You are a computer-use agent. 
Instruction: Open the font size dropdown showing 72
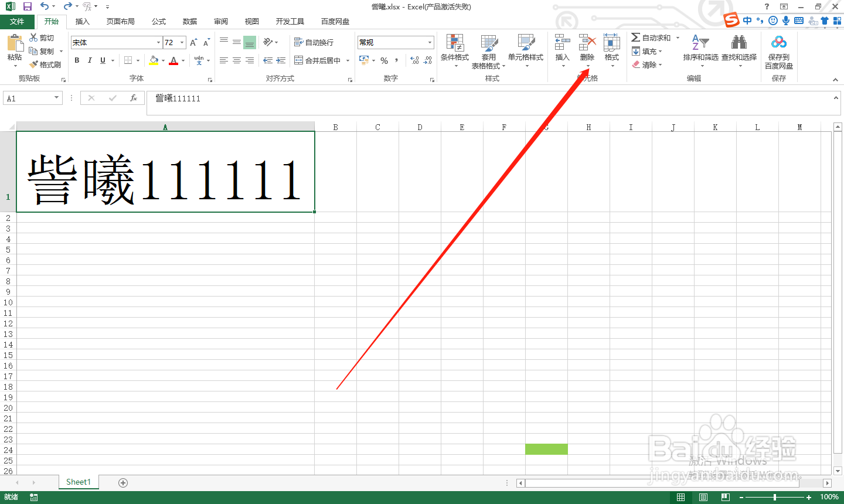pos(182,42)
